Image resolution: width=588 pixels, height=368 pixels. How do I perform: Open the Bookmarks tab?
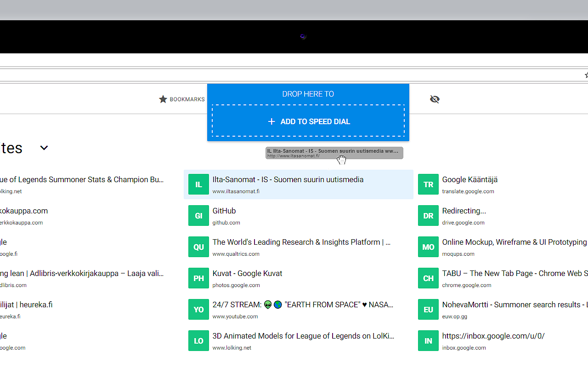click(x=182, y=99)
